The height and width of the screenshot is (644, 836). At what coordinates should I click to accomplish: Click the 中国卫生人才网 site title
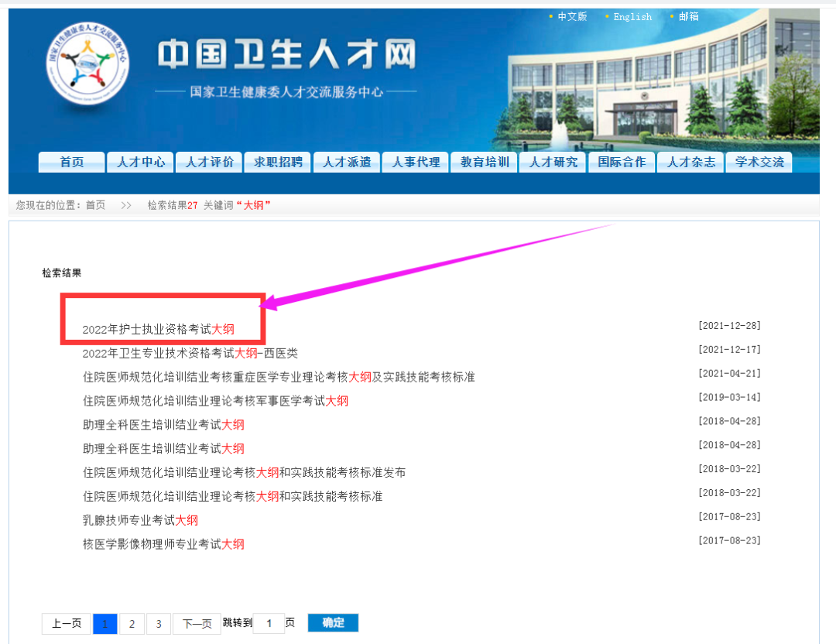click(287, 54)
